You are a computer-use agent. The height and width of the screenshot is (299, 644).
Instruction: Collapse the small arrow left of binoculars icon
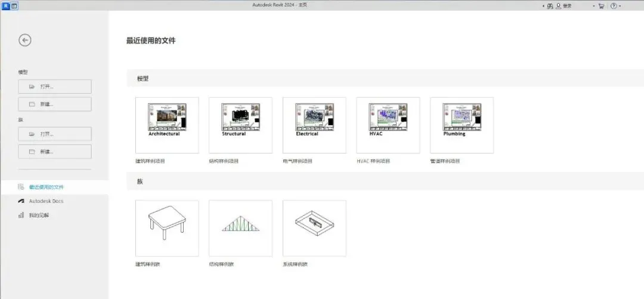(544, 6)
